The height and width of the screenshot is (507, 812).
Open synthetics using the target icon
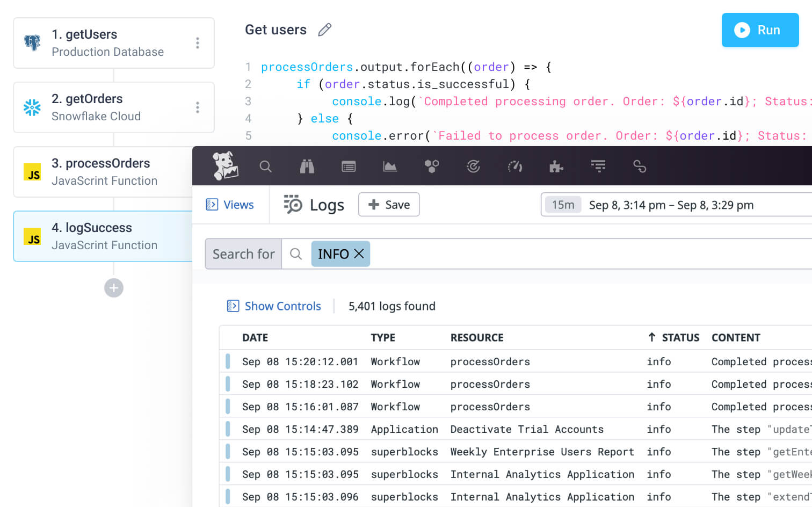473,166
